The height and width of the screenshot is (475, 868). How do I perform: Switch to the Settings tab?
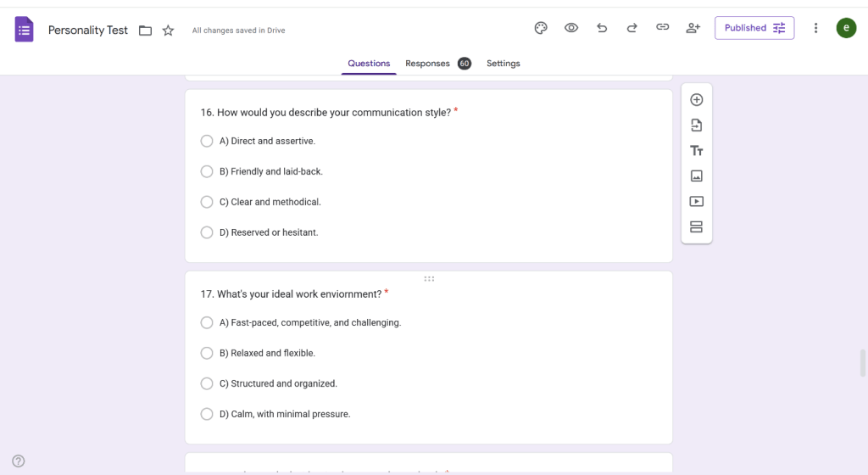[x=504, y=64]
